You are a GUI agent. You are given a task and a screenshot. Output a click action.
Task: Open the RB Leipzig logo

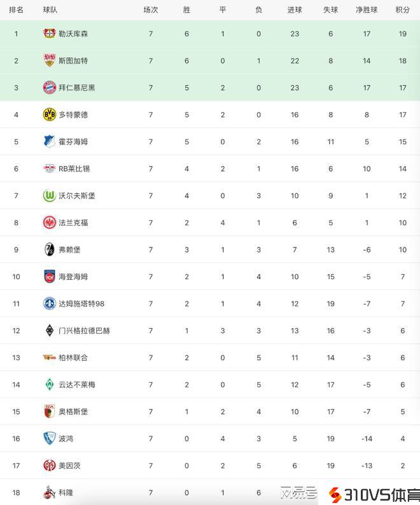(50, 169)
